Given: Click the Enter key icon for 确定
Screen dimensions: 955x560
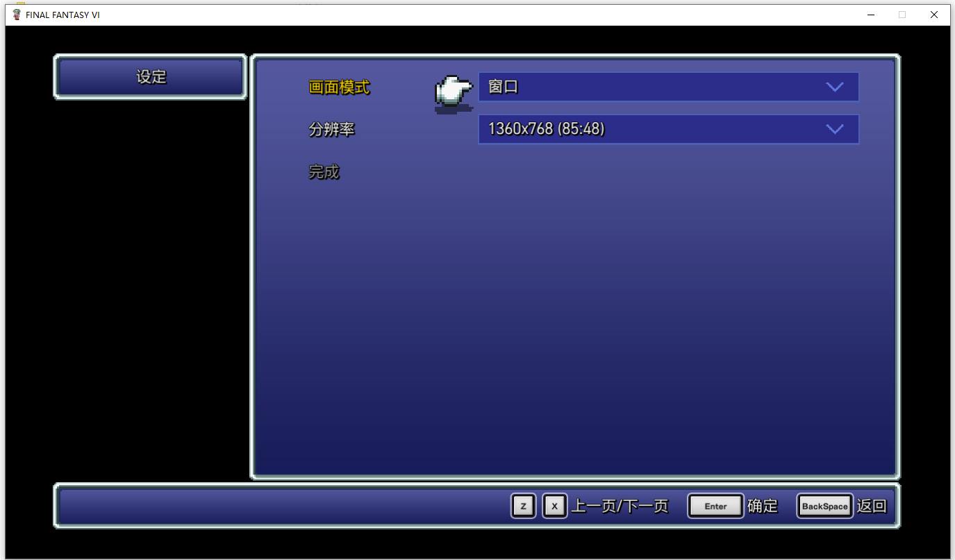Looking at the screenshot, I should click(x=715, y=506).
